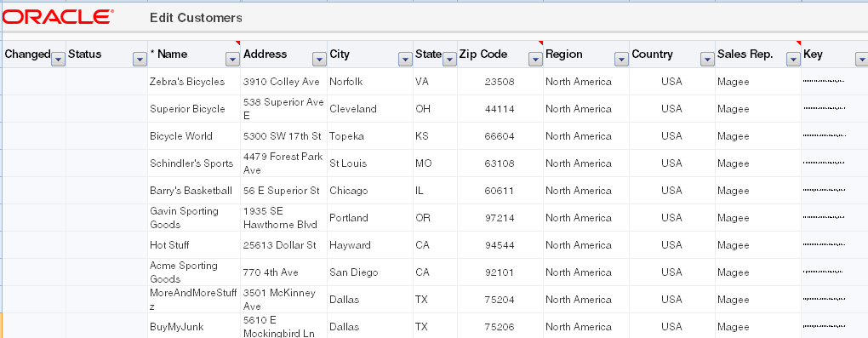
Task: Select the Zip Code column header label
Action: click(x=483, y=54)
